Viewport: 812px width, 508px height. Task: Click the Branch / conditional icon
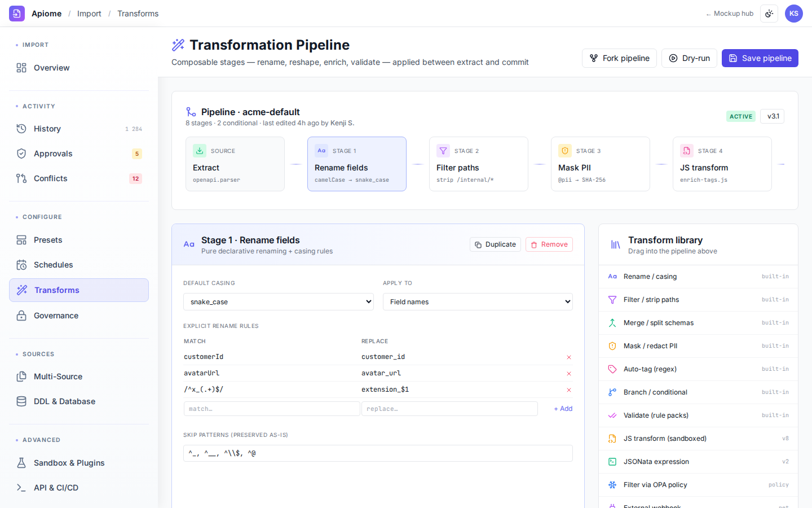612,392
